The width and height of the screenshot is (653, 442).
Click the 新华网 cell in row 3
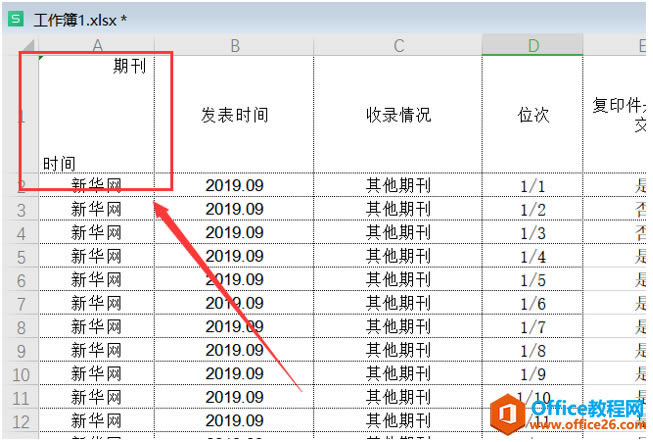pos(97,209)
